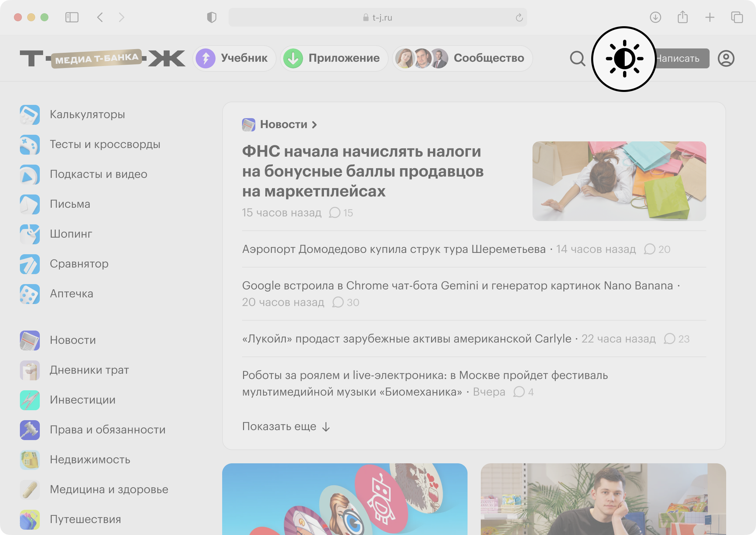Show Safari tab overview
The height and width of the screenshot is (535, 756).
(x=737, y=17)
